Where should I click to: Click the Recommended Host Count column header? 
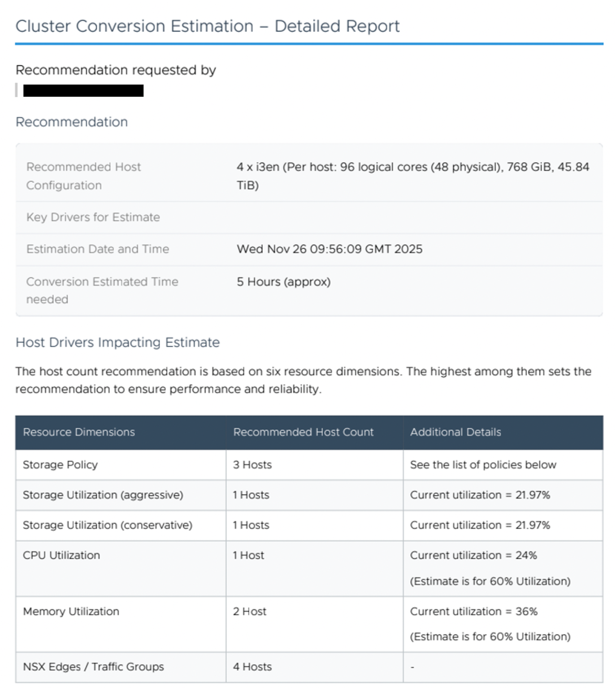[303, 432]
